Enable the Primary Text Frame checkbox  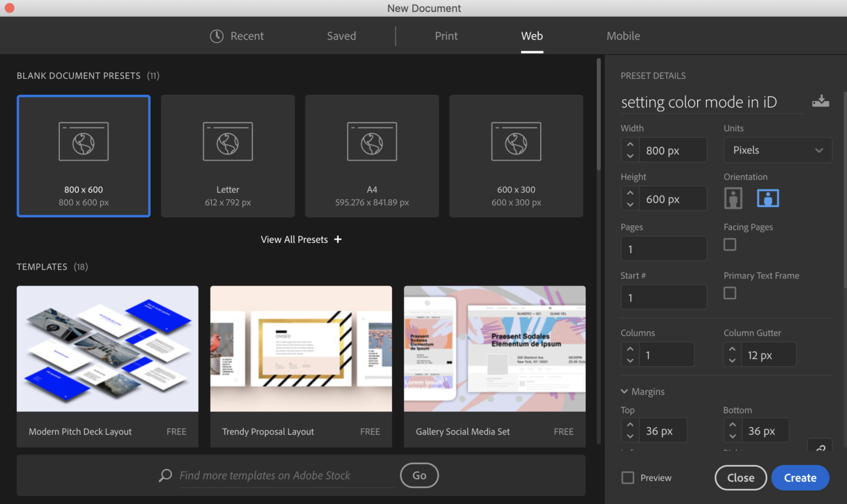point(730,293)
